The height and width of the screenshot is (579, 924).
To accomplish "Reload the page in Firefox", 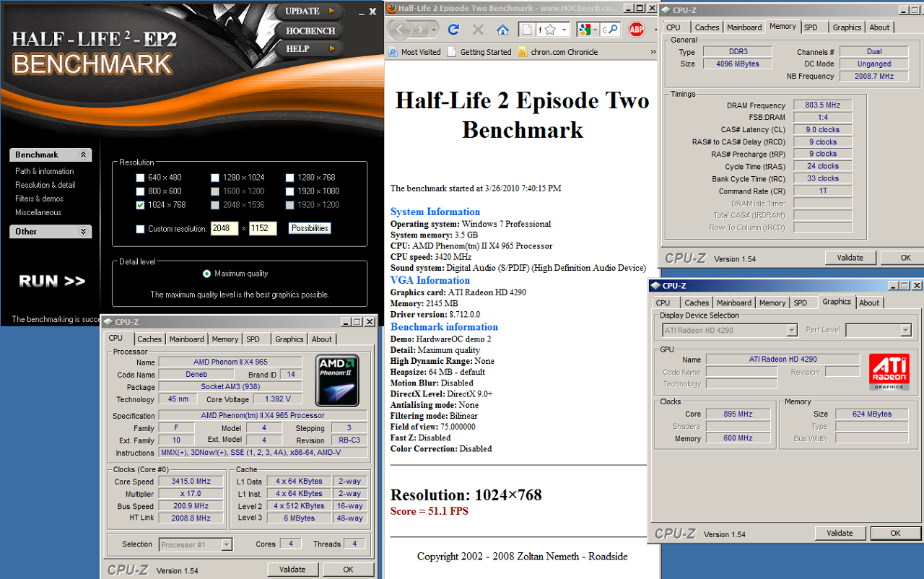I will coord(453,30).
